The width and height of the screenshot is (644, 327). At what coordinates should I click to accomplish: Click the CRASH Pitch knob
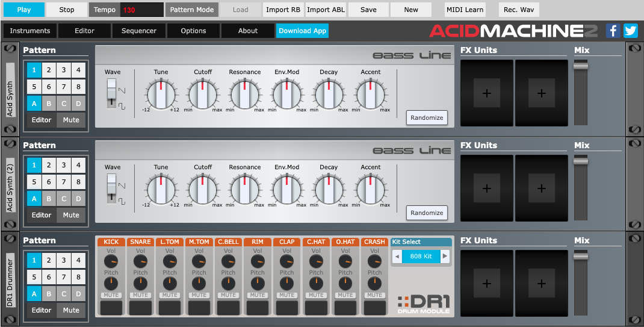point(374,282)
